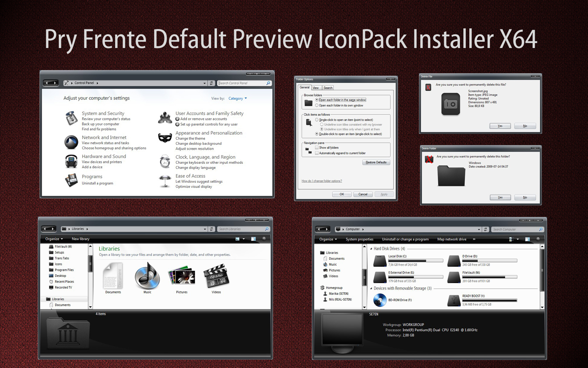Select Double-click to open an item
The height and width of the screenshot is (368, 588).
tap(317, 134)
